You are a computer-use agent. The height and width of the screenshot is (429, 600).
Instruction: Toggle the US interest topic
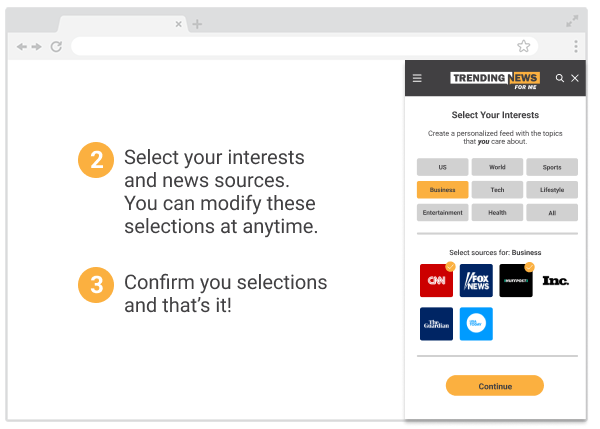tap(442, 167)
